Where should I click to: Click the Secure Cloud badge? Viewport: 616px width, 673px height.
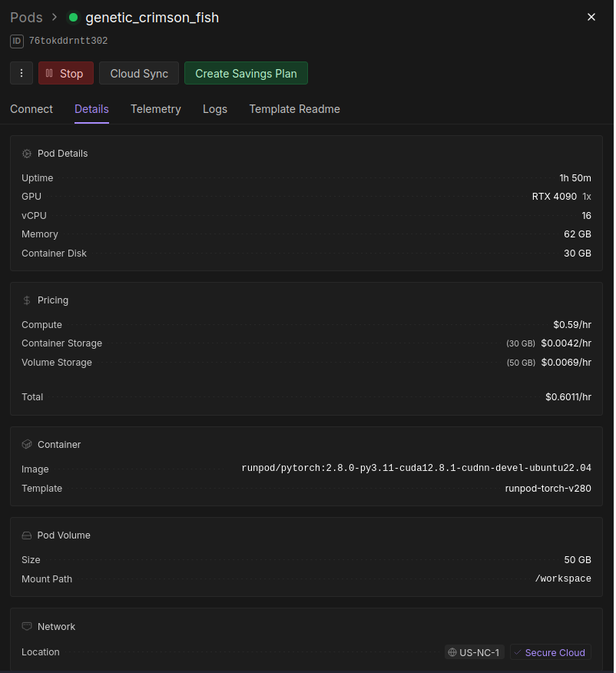(x=550, y=653)
